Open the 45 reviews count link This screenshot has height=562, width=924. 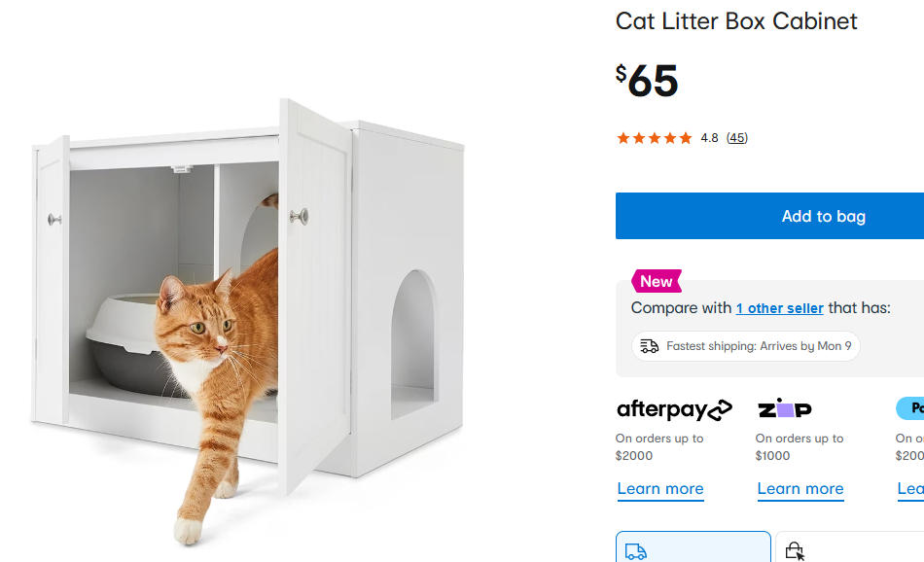pos(737,138)
